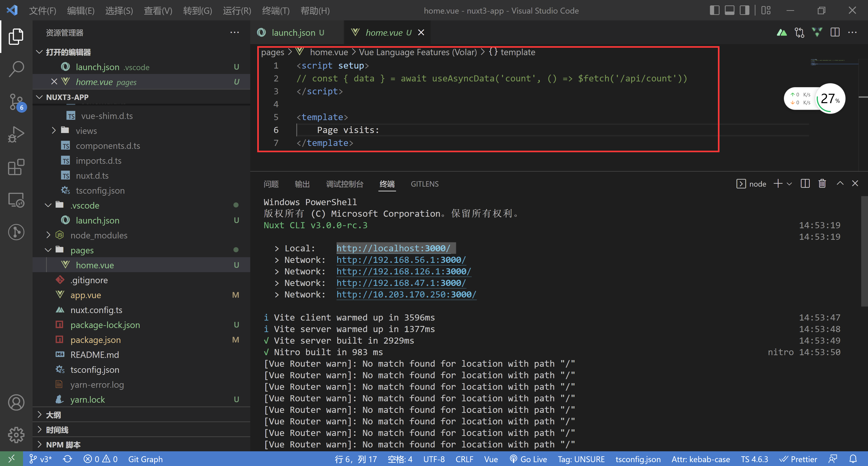
Task: Toggle the bottom panel layout button
Action: pos(729,10)
